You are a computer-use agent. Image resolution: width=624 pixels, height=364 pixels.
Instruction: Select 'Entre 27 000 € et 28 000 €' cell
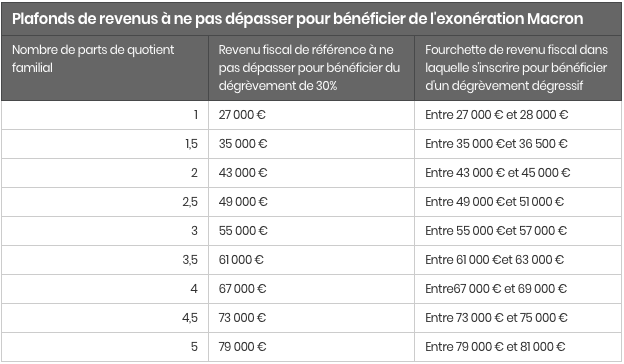tap(518, 115)
